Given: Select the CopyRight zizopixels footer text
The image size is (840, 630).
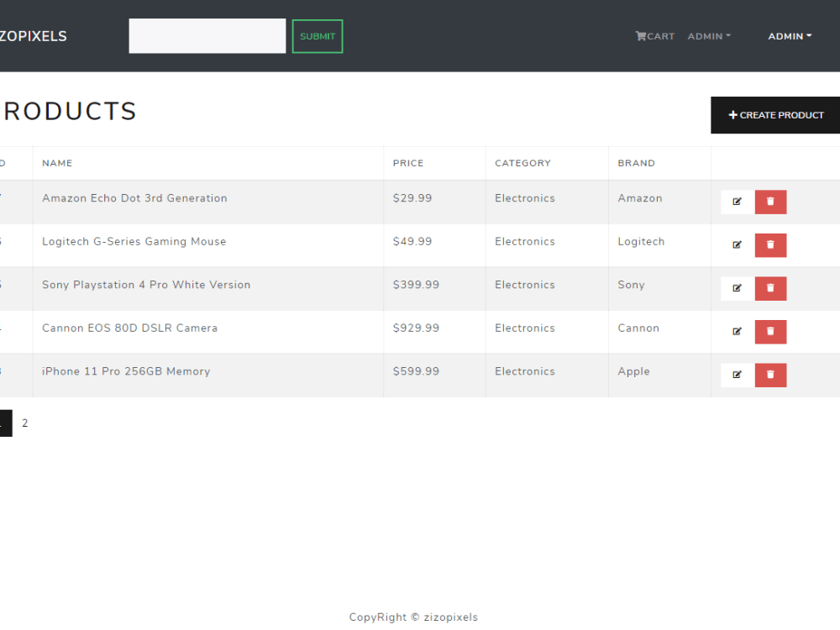Looking at the screenshot, I should tap(413, 617).
